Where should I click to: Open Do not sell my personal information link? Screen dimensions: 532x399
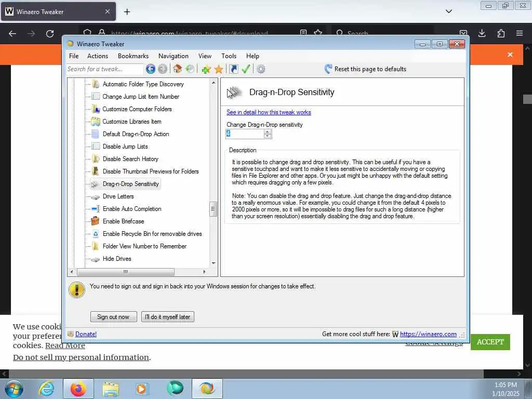pyautogui.click(x=81, y=357)
